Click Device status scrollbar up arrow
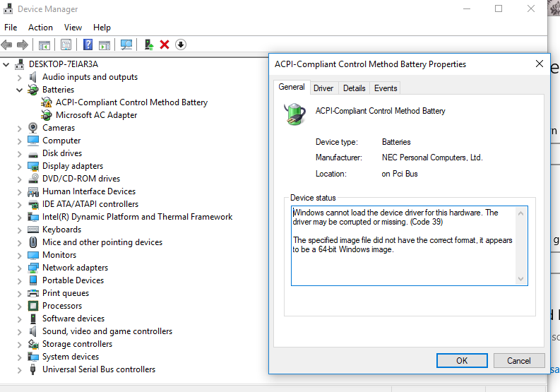Viewport: 560px width, 392px height. pyautogui.click(x=520, y=213)
